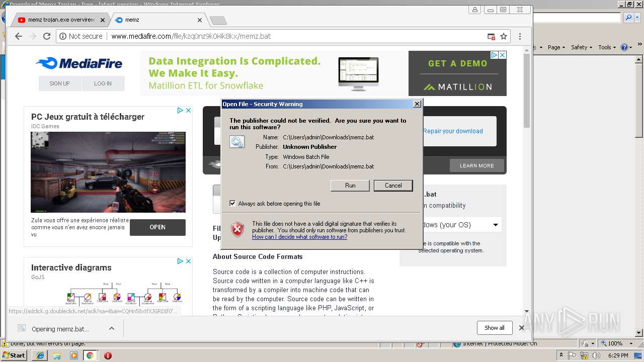Open Chrome user profile icon
Viewport: 644px width, 362px height.
pos(475,10)
